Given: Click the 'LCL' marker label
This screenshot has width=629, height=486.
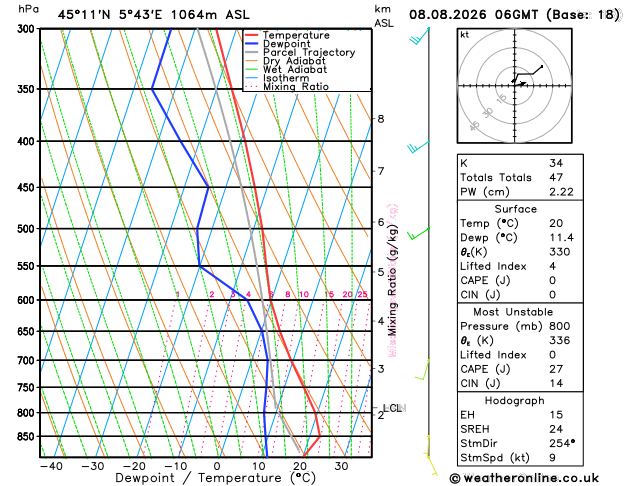Looking at the screenshot, I should coord(394,408).
